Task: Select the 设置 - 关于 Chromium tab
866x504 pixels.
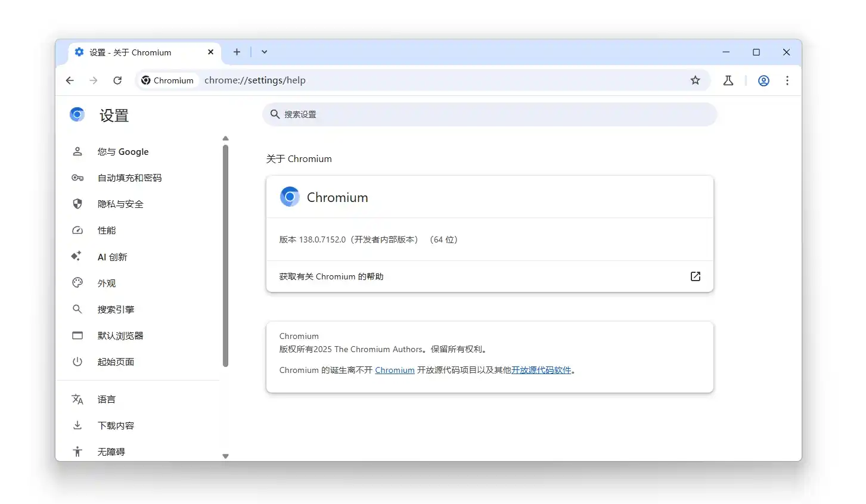Action: (x=144, y=52)
